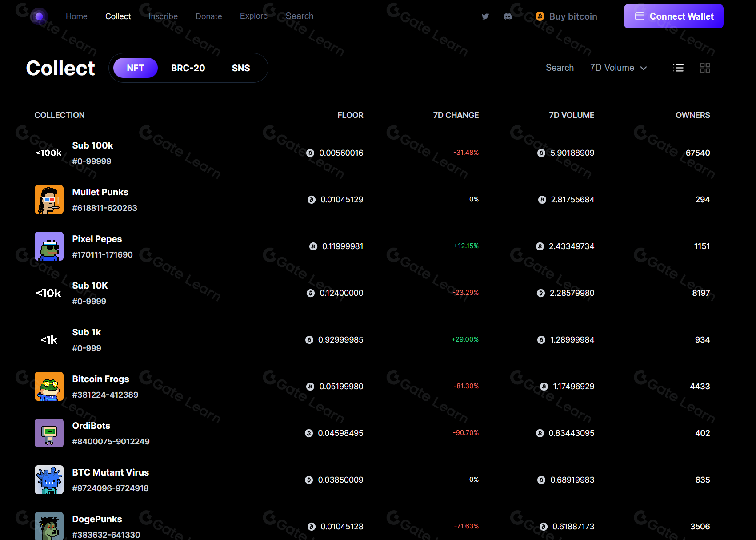The height and width of the screenshot is (540, 756).
Task: Click the Bitcoin Frogs avatar image
Action: [x=49, y=387]
